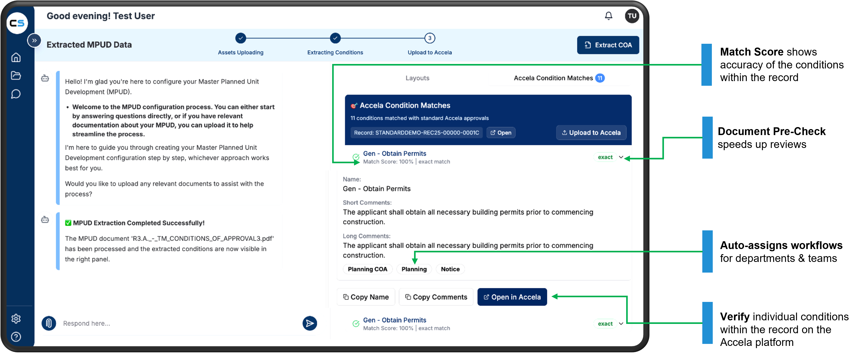
Task: Switch to the Layouts tab
Action: pos(417,78)
